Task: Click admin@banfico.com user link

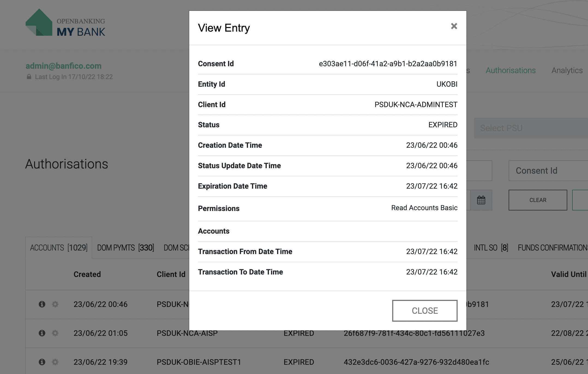Action: [x=63, y=66]
